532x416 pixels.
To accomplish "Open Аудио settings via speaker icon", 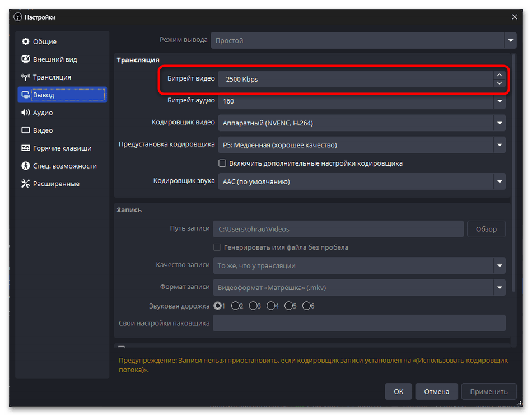I will (x=25, y=113).
